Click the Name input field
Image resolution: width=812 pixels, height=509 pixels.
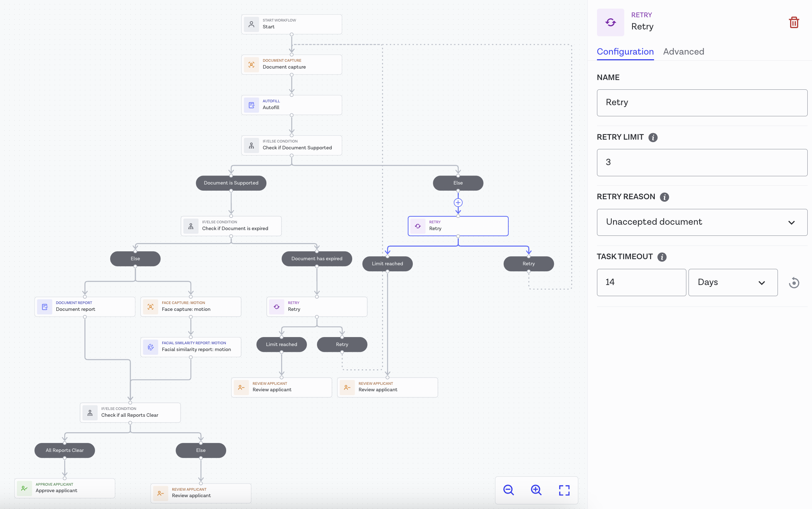702,103
